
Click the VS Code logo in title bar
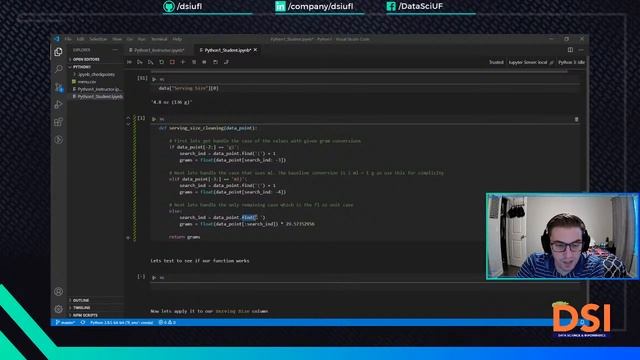click(x=57, y=39)
